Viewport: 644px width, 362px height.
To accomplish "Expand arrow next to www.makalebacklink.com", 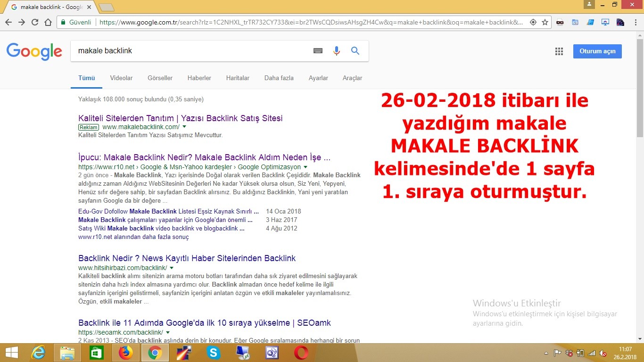I will [184, 127].
